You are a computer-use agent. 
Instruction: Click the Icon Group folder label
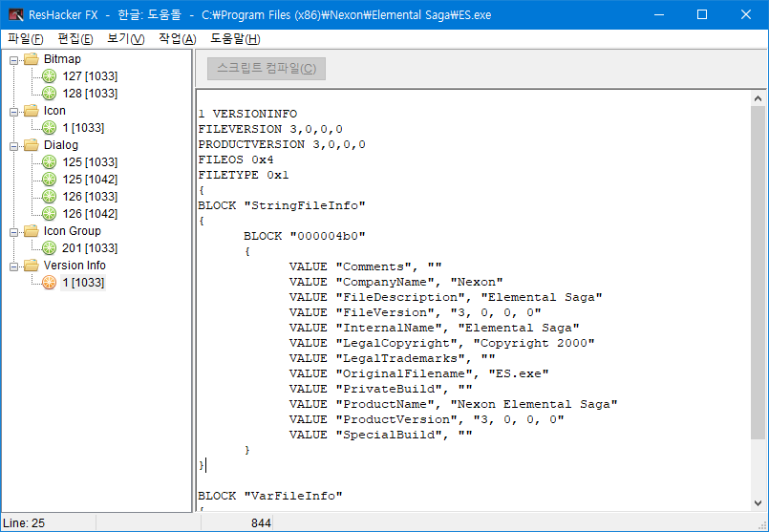point(72,231)
